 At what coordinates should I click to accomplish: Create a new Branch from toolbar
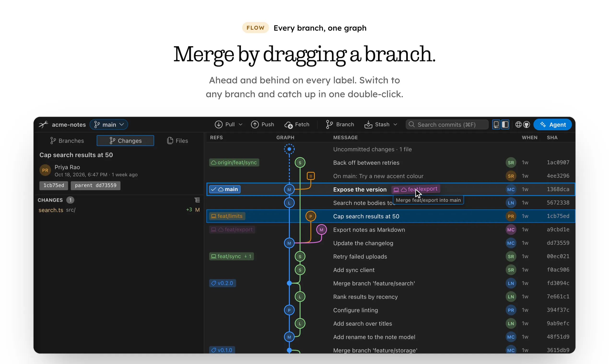(x=340, y=125)
